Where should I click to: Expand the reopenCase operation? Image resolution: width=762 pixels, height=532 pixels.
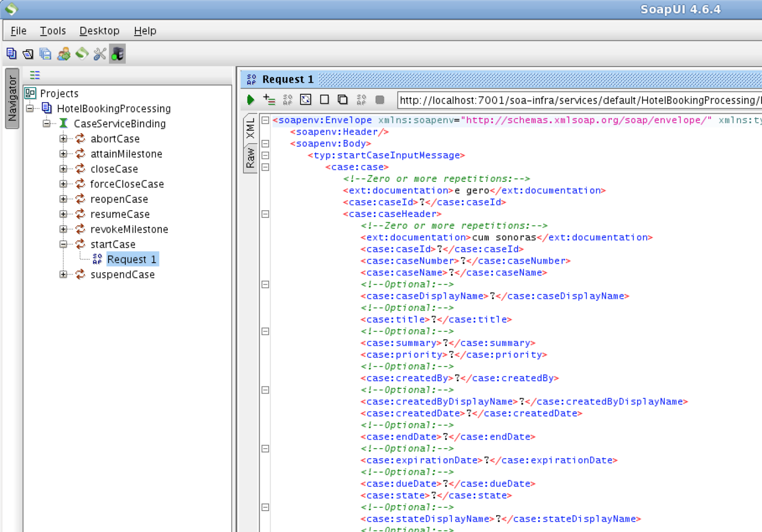point(63,199)
